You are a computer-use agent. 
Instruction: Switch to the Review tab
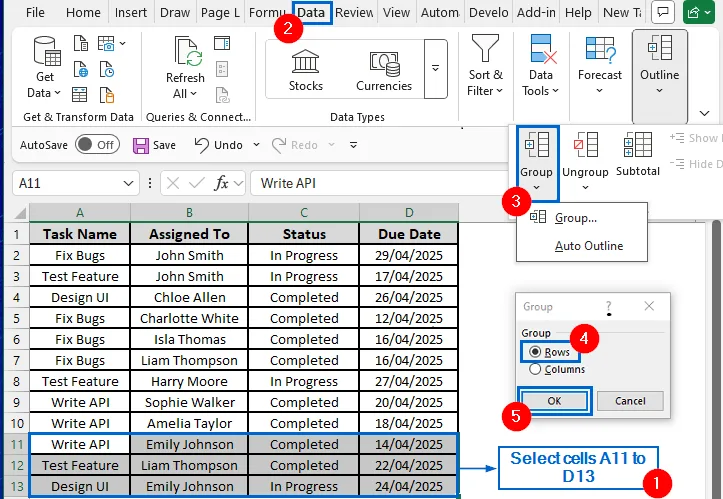coord(354,12)
